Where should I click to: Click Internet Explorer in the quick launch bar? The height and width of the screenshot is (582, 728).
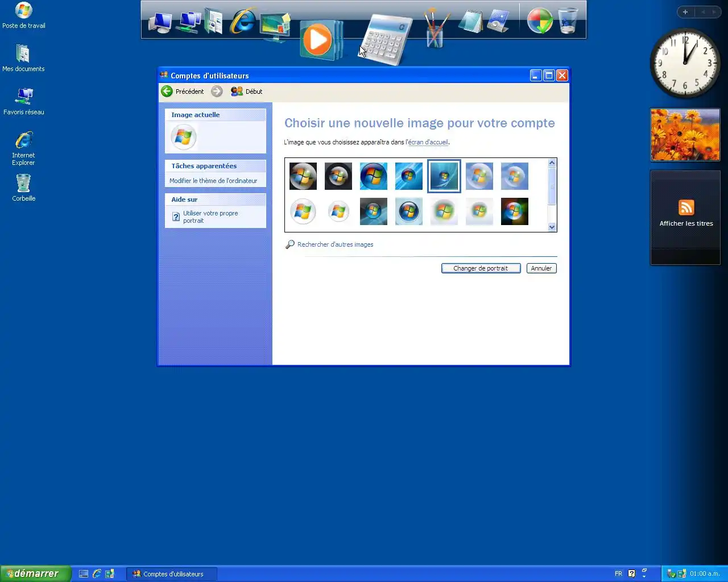click(97, 574)
